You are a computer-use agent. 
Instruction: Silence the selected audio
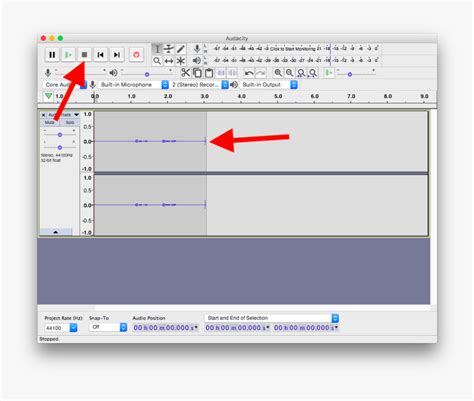tap(232, 73)
